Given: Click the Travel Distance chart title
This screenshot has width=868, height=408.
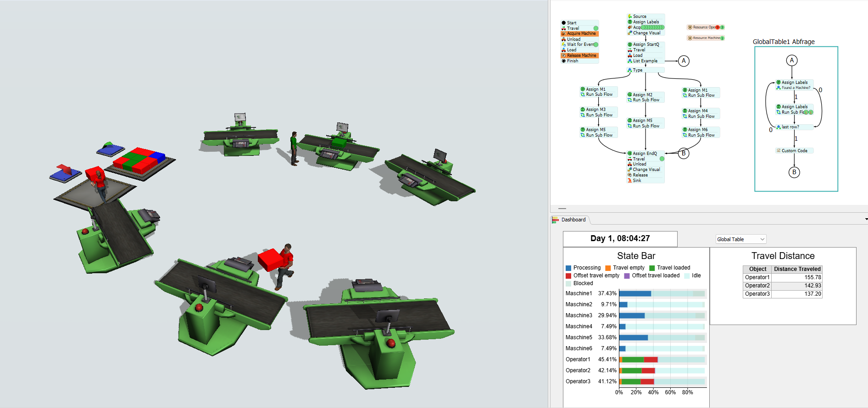Looking at the screenshot, I should click(x=783, y=256).
